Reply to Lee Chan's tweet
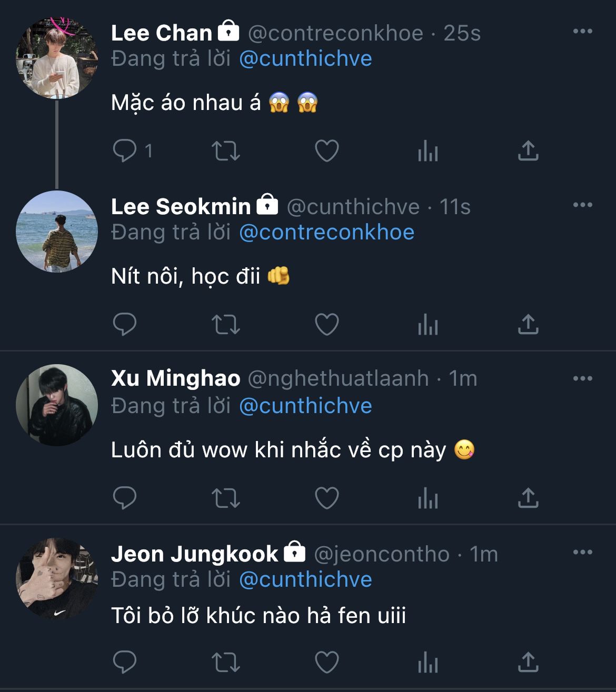Screen dimensions: 616x692 125,151
